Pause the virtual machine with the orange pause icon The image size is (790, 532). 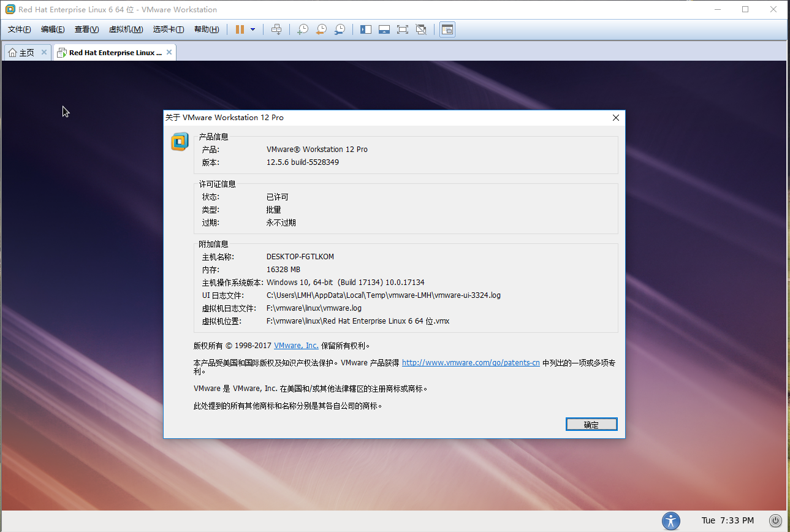click(x=240, y=29)
